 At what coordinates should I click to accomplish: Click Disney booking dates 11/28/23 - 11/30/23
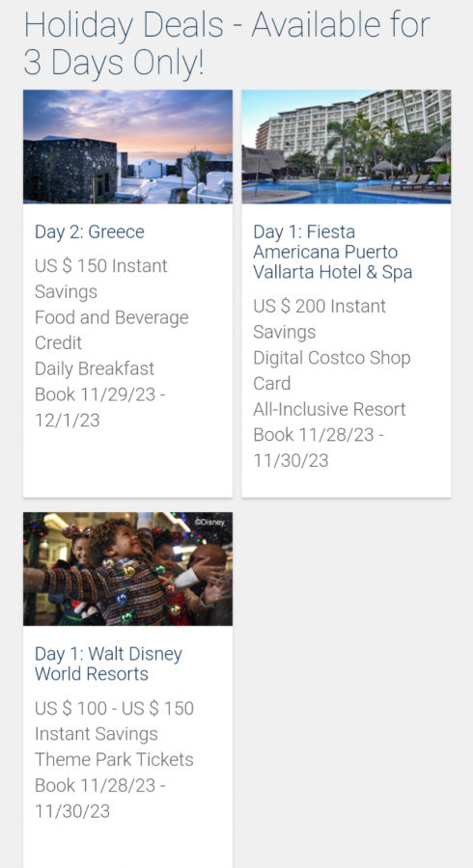pos(100,799)
